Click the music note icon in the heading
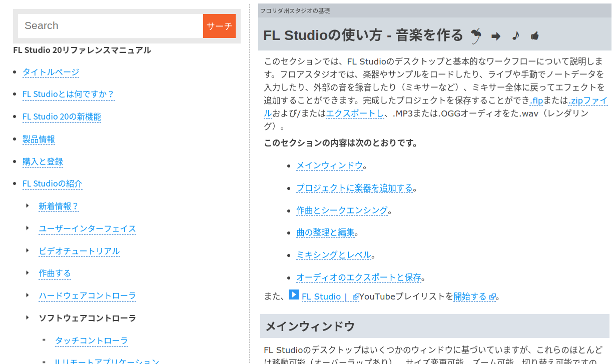Image resolution: width=614 pixels, height=364 pixels. 516,35
